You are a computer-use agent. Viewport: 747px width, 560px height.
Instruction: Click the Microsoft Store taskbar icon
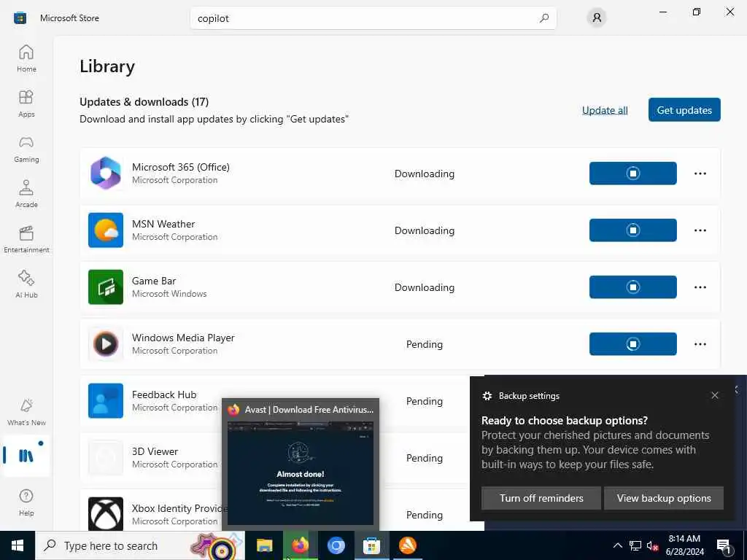[371, 545]
